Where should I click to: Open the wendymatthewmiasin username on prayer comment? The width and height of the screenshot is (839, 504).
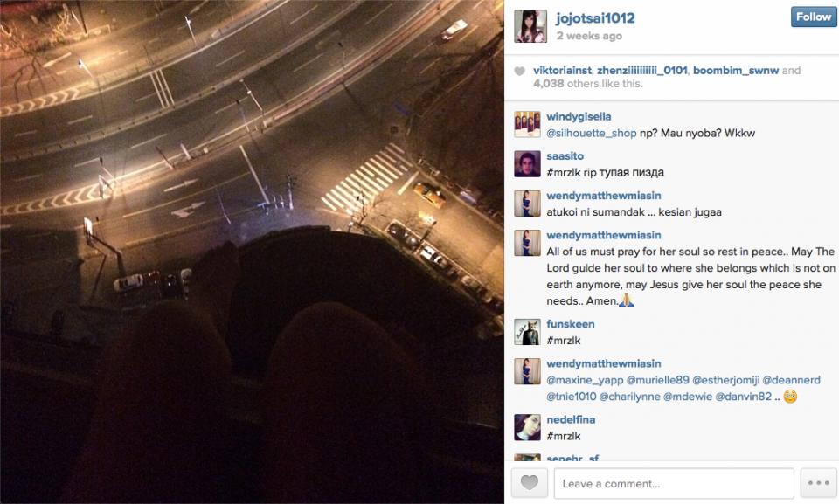point(604,236)
